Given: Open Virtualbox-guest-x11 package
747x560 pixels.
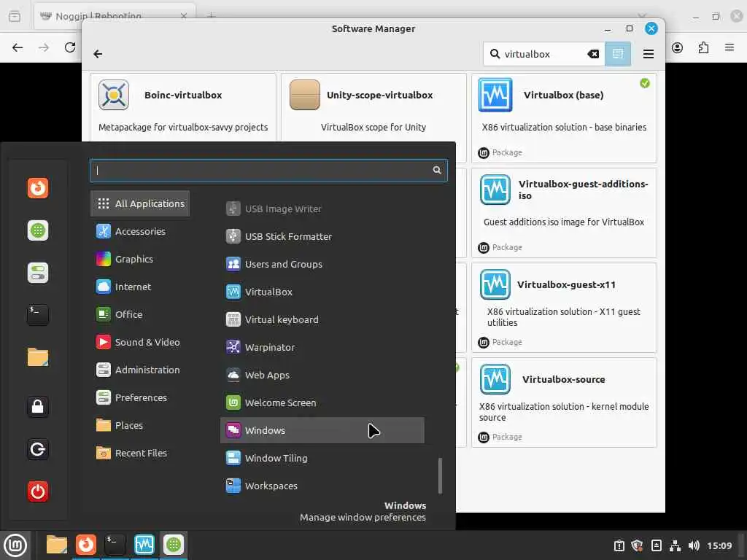Looking at the screenshot, I should tap(564, 307).
